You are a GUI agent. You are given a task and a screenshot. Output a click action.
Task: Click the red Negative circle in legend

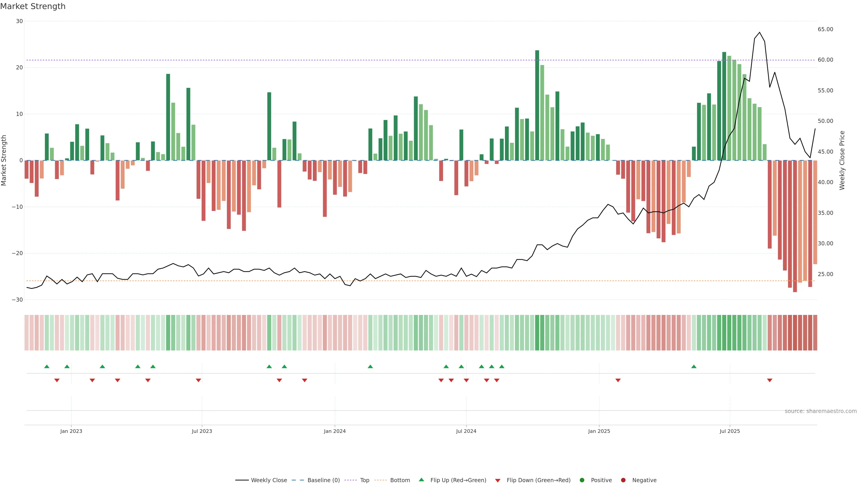623,480
